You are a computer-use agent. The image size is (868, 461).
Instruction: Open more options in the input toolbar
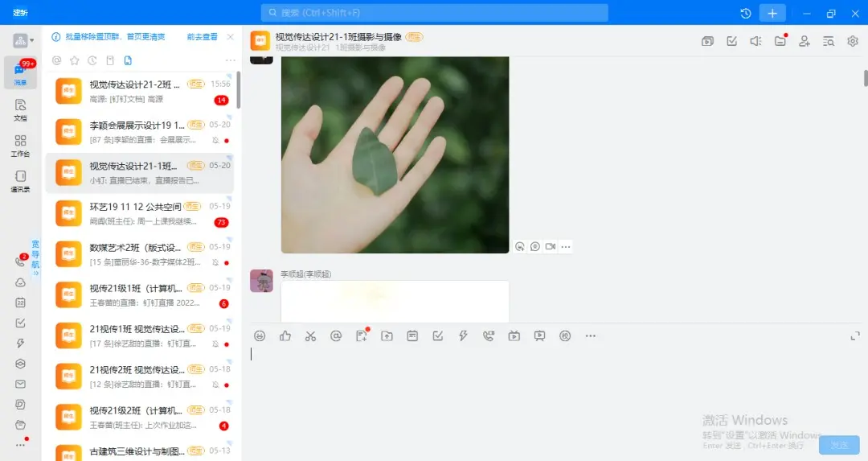(591, 335)
